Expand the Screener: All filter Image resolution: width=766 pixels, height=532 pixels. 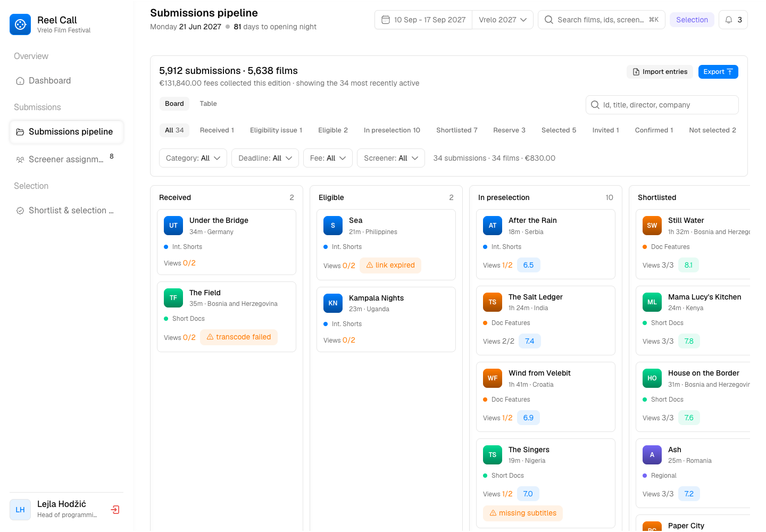click(391, 158)
